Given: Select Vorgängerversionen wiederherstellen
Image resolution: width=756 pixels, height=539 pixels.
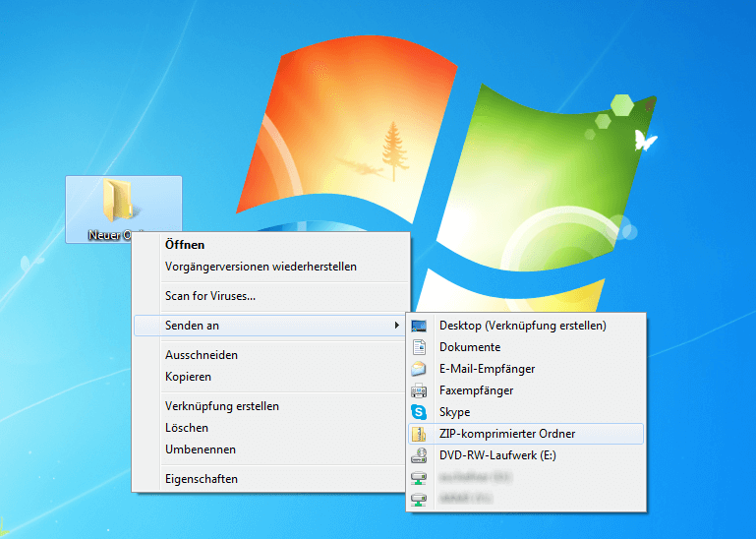Looking at the screenshot, I should pyautogui.click(x=261, y=267).
